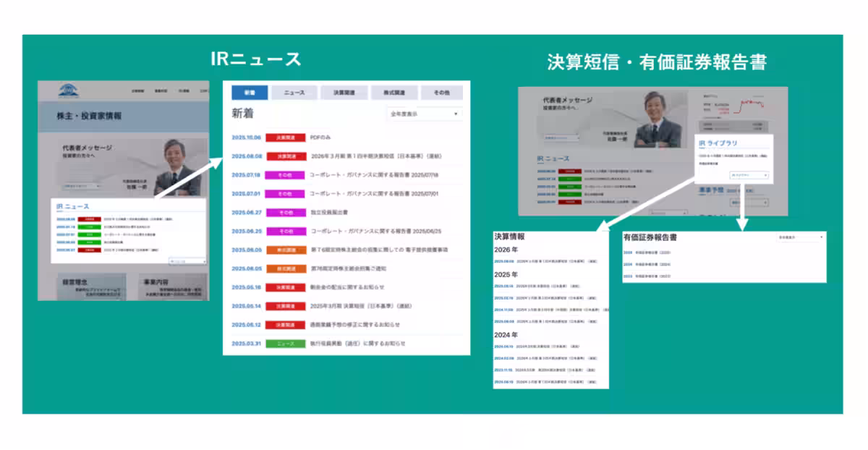Click the orange 株式関連 badge beside 2025.08.05
The image size is (868, 450).
click(x=285, y=252)
